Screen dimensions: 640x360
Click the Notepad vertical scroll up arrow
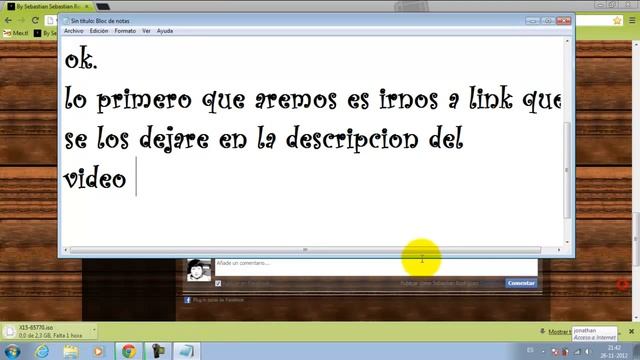click(567, 41)
